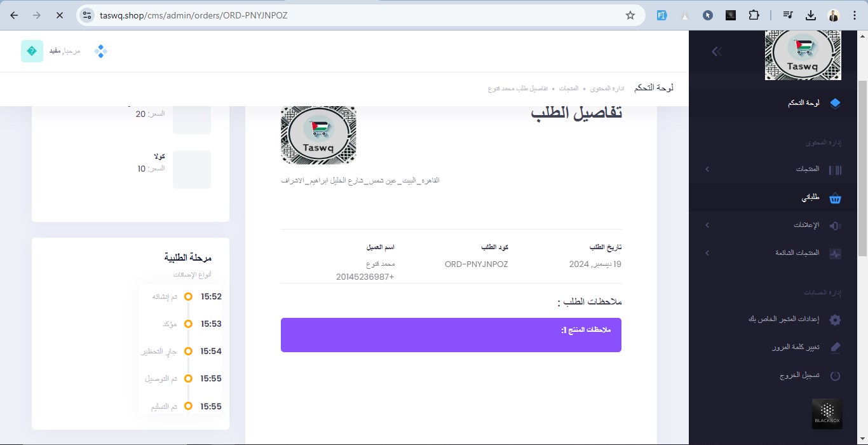Click the تم التوصيل timeline marker
The height and width of the screenshot is (445, 868).
click(188, 378)
